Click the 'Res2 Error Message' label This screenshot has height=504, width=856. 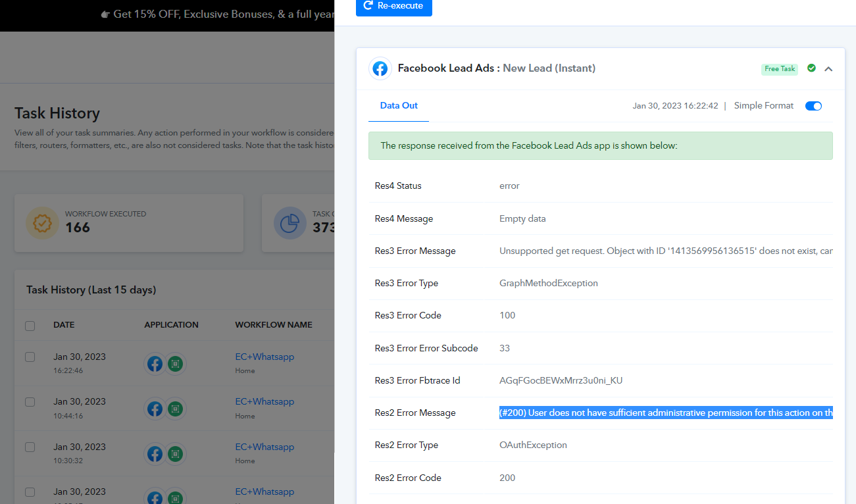point(415,413)
